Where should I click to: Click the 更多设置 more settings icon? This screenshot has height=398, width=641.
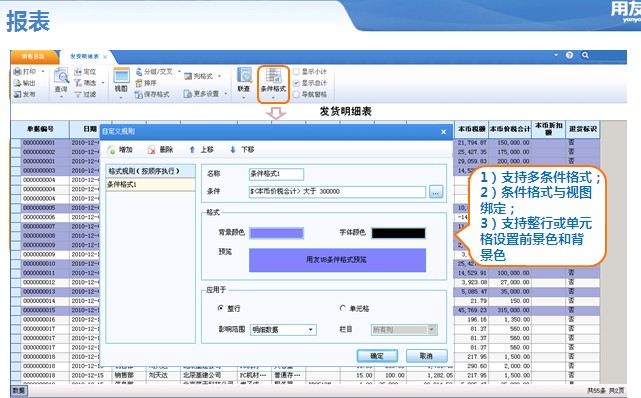(x=188, y=94)
